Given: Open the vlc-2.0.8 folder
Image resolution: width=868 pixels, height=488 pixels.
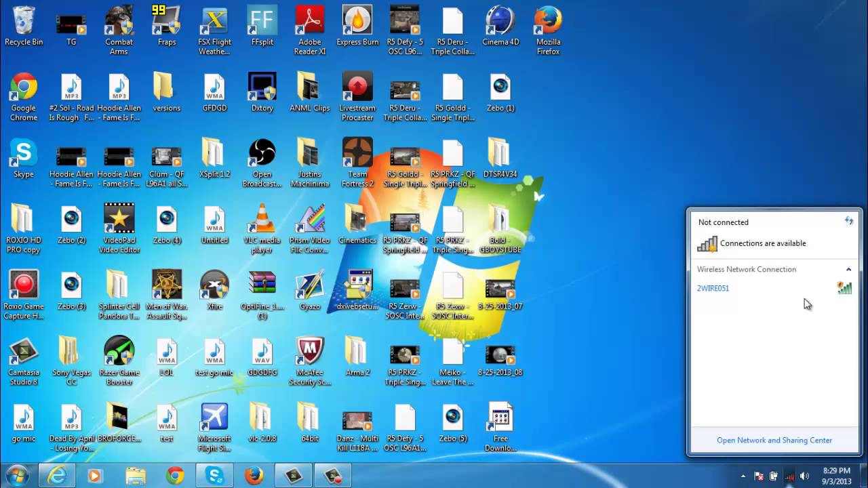Looking at the screenshot, I should [262, 424].
